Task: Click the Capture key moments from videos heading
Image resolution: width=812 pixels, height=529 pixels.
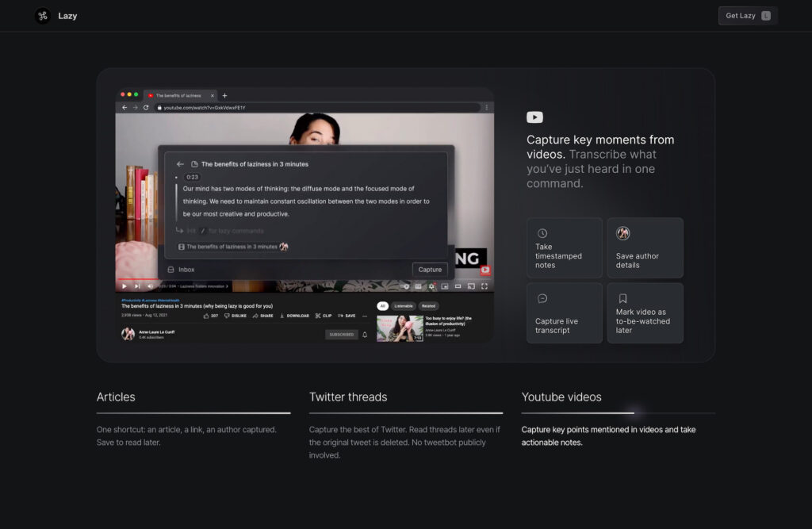Action: 600,148
